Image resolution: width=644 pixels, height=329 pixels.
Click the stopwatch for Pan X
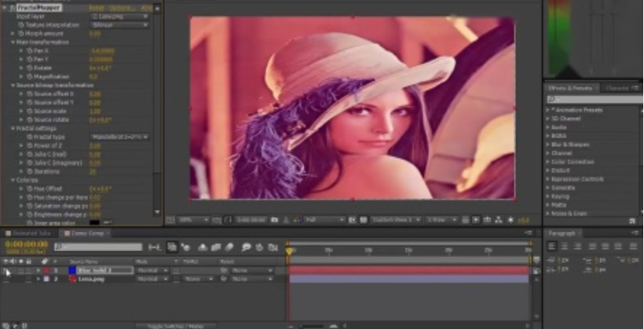[30, 50]
